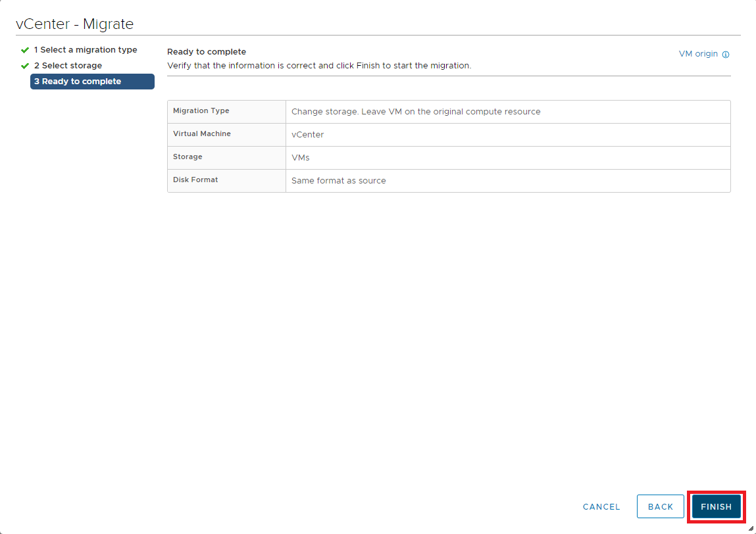The height and width of the screenshot is (534, 756).
Task: Click the Migration Type row label
Action: [201, 111]
